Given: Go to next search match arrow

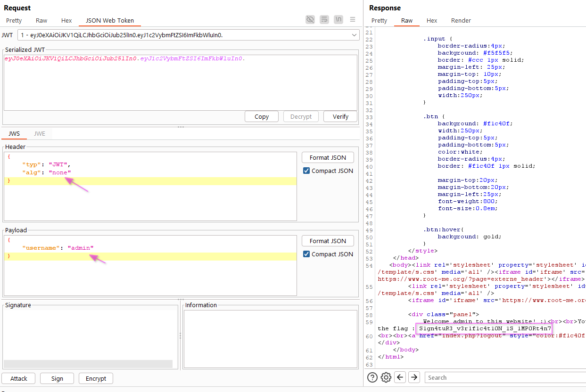Looking at the screenshot, I should [414, 377].
